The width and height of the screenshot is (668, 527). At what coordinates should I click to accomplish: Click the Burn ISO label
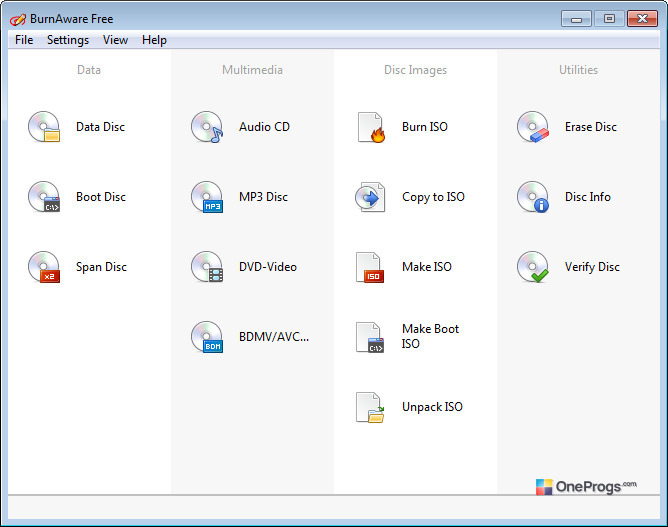pos(425,127)
